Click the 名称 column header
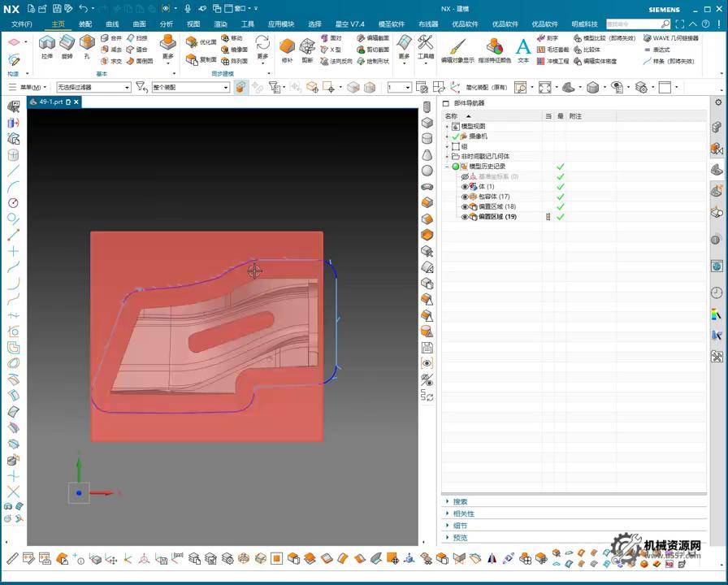 (x=453, y=116)
